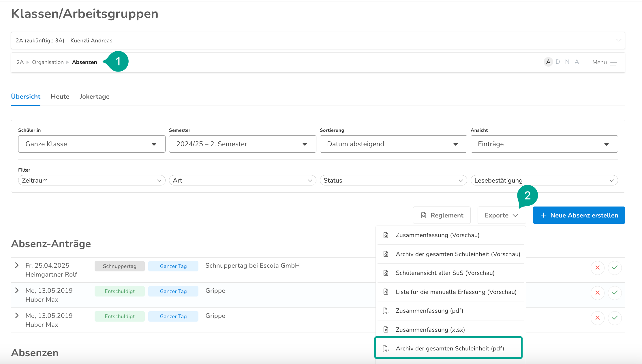Click the preview icon for Schüleransicht aller SuS
642x364 pixels.
386,273
